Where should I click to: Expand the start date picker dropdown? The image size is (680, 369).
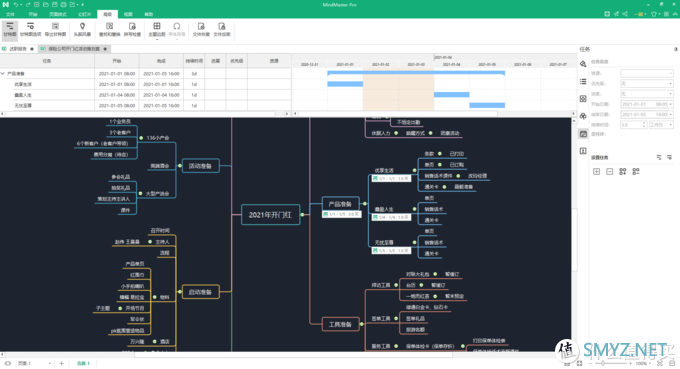click(671, 104)
